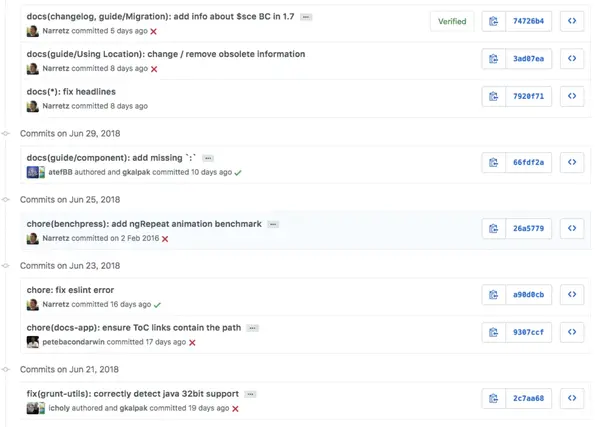Open commit hash 3ad07ea link
Viewport: 600px width, 427px height.
pos(528,59)
